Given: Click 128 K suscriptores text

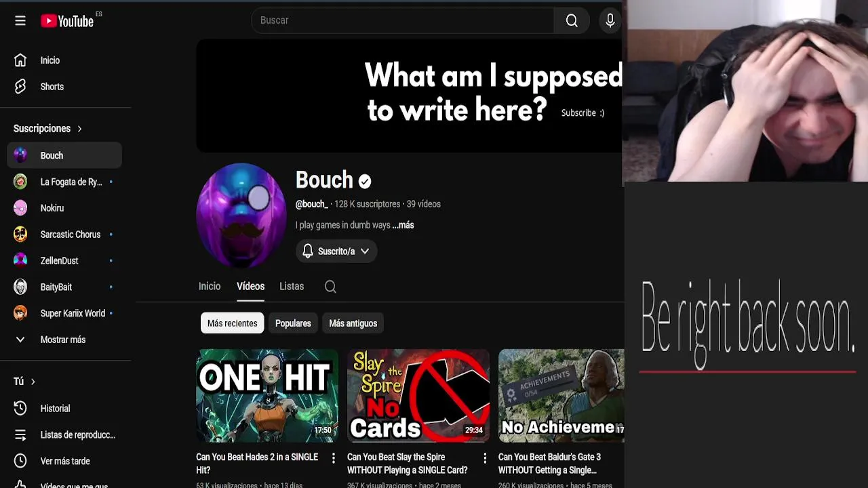Looking at the screenshot, I should 367,204.
